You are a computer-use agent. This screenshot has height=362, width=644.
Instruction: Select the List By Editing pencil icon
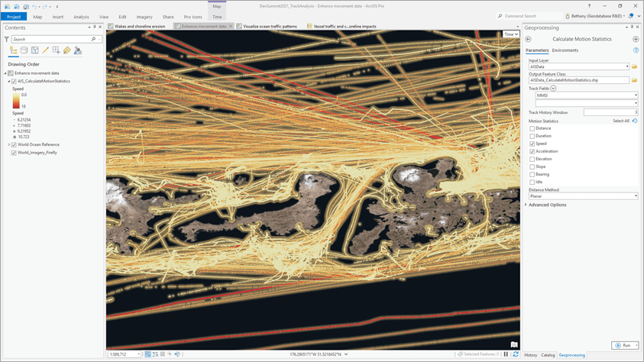pos(46,50)
